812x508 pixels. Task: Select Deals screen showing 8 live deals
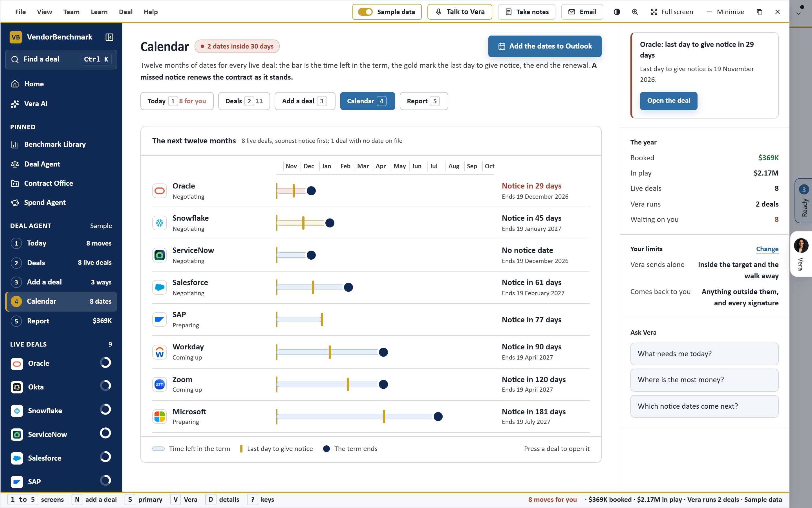(61, 263)
